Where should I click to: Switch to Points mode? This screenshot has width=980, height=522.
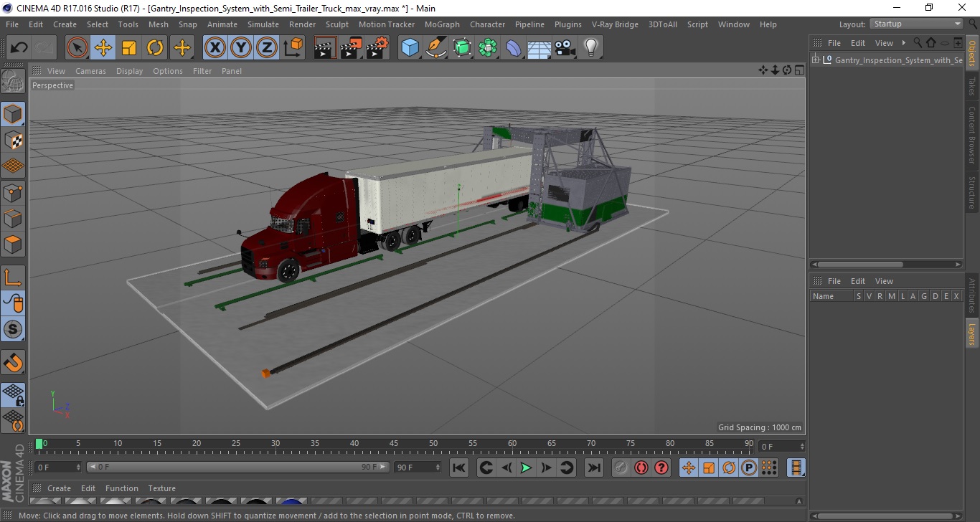pos(13,192)
